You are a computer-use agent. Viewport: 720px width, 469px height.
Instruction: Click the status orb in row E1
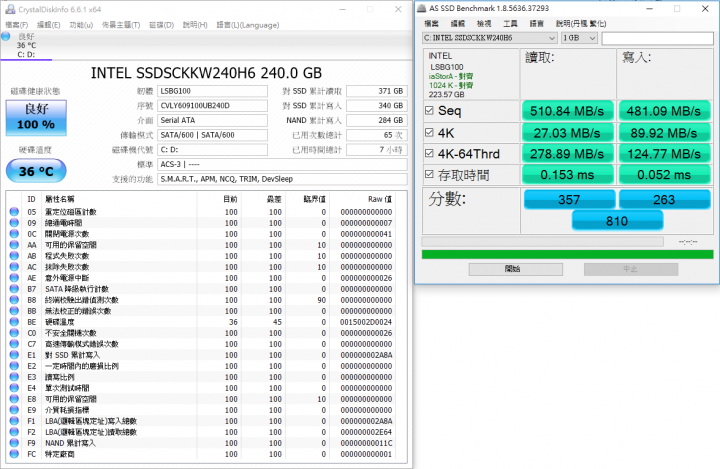(x=14, y=355)
